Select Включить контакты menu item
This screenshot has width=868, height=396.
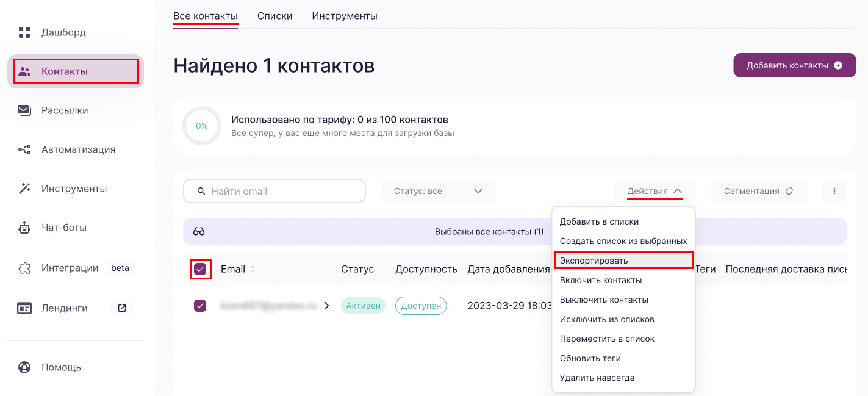[623, 280]
